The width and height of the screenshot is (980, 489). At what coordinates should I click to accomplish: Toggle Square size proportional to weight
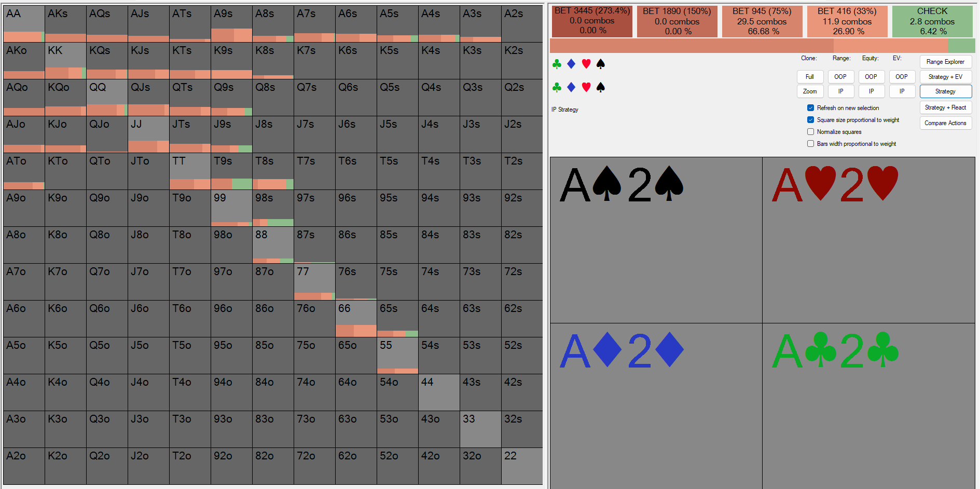[x=810, y=120]
